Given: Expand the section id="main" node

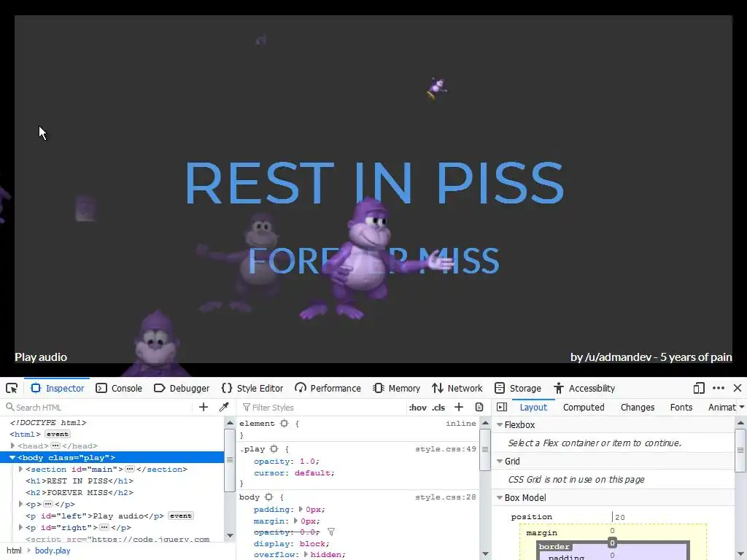Looking at the screenshot, I should pyautogui.click(x=20, y=469).
